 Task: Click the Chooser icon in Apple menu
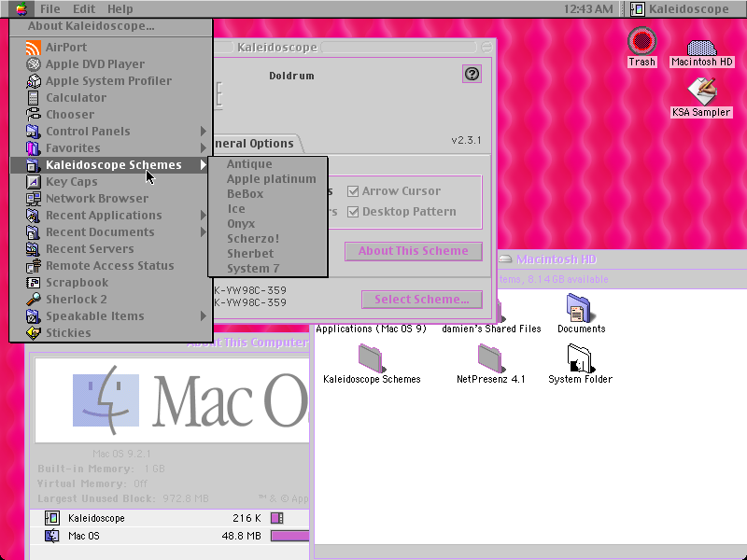click(34, 114)
